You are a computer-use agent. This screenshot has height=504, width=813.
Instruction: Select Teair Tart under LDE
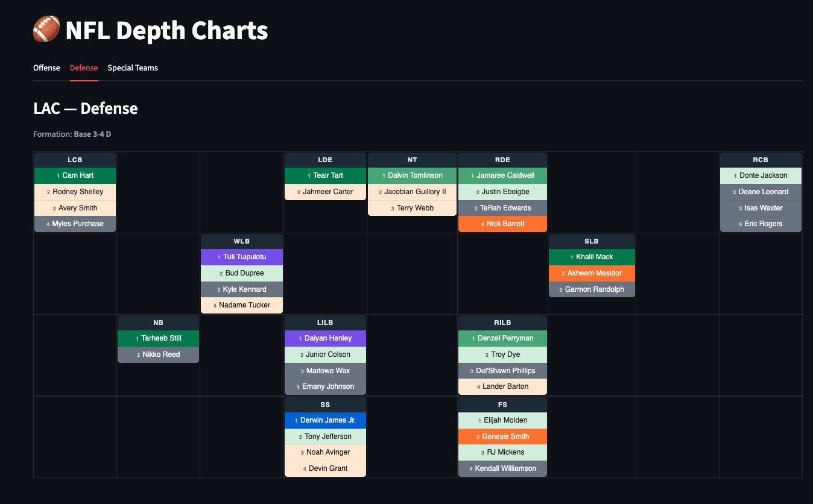pyautogui.click(x=325, y=175)
